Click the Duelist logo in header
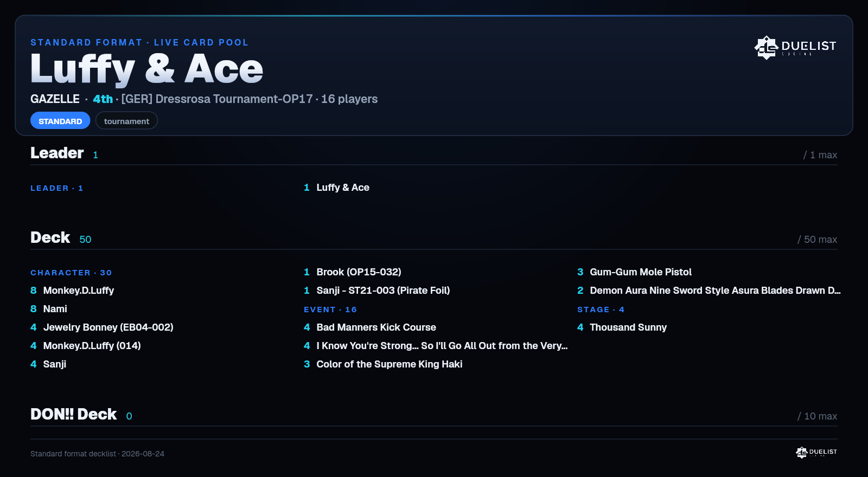Screen dimensions: 868x477 click(x=795, y=47)
